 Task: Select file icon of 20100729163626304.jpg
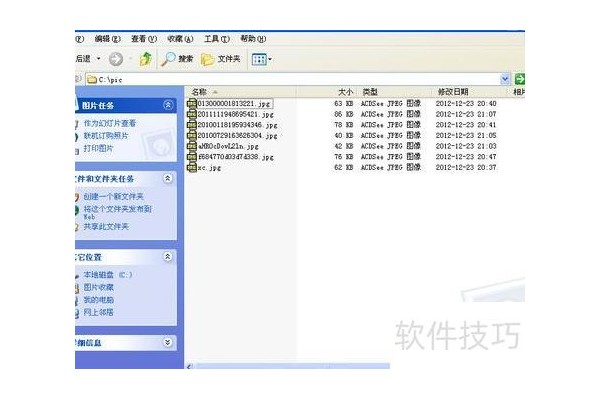click(x=191, y=136)
